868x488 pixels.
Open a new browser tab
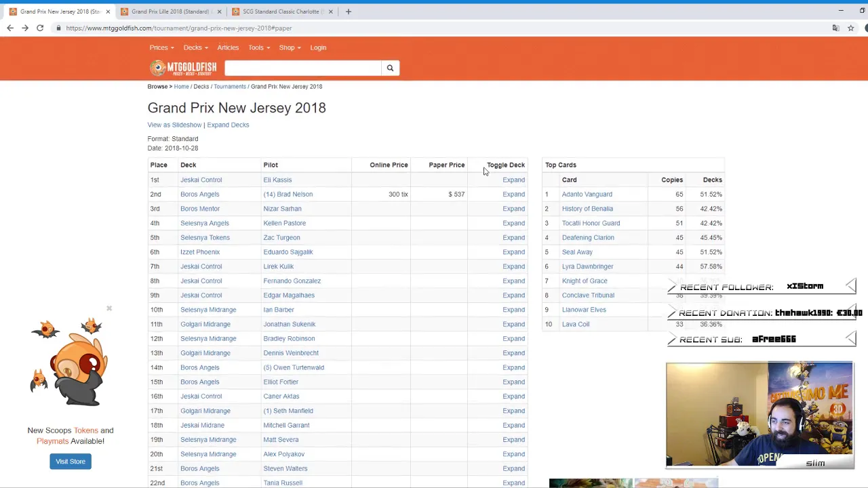[x=348, y=12]
